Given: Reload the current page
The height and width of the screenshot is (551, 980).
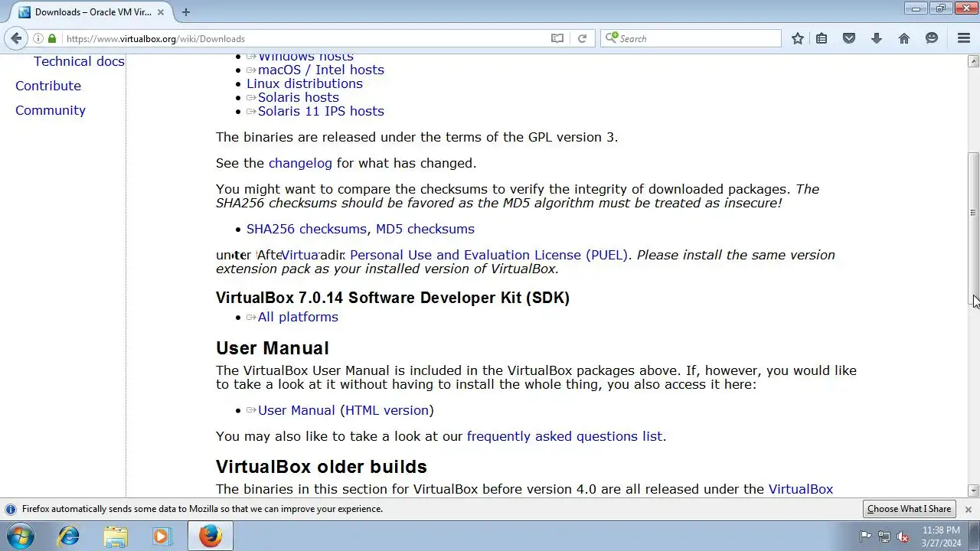Looking at the screenshot, I should [x=582, y=38].
